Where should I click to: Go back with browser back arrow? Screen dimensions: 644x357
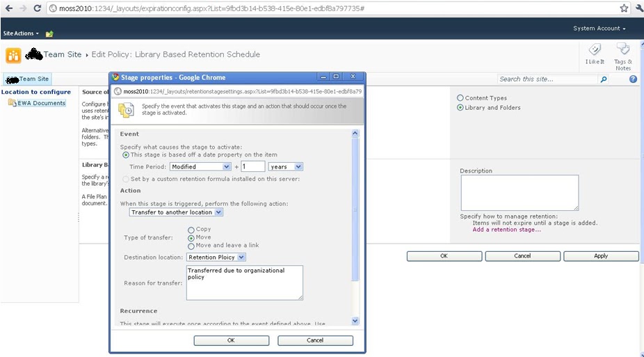(8, 8)
